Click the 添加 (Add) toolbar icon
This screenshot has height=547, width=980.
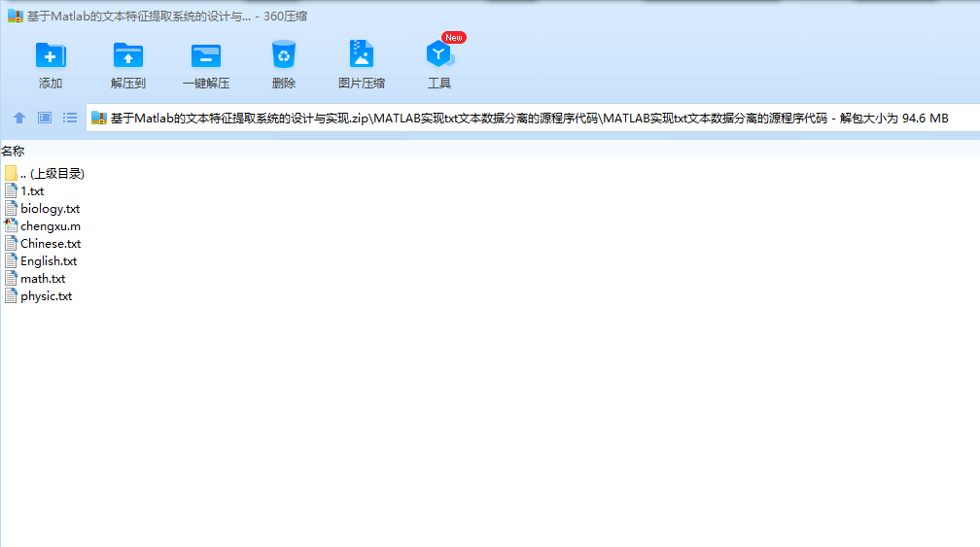point(50,55)
